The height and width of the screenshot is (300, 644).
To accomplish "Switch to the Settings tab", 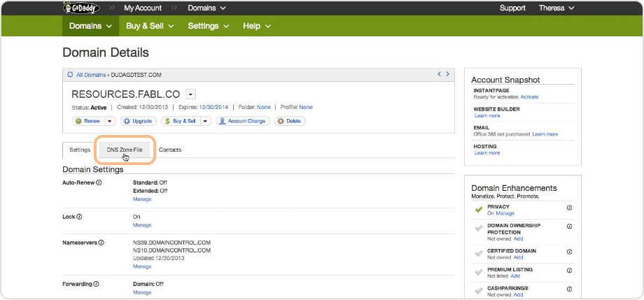I will click(x=80, y=150).
